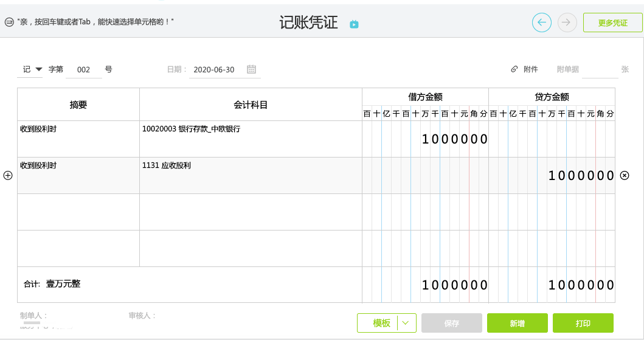Select the 银行存款_中欧银行 account cell
The height and width of the screenshot is (340, 644).
point(251,139)
